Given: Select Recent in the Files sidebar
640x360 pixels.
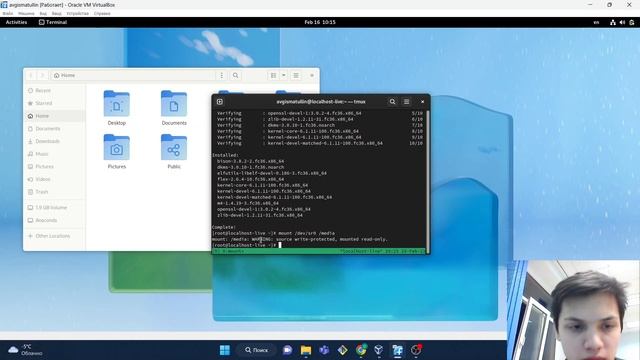Looking at the screenshot, I should 55,91.
